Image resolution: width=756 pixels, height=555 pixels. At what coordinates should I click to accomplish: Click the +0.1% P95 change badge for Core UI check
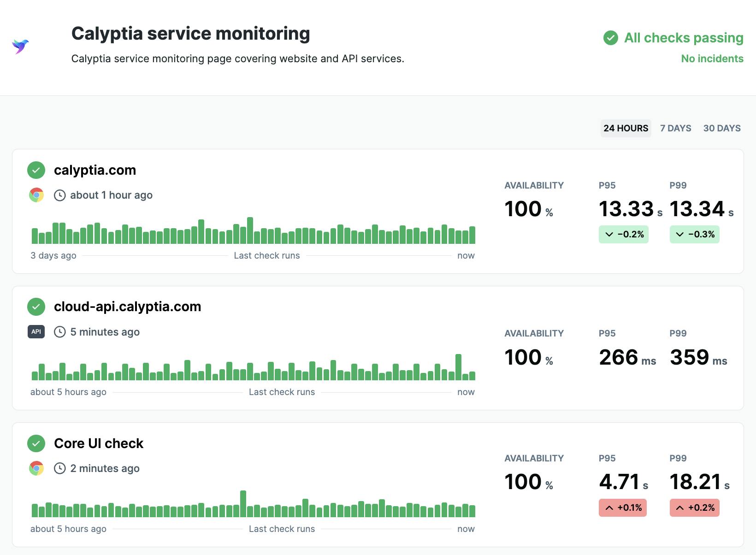pos(622,508)
